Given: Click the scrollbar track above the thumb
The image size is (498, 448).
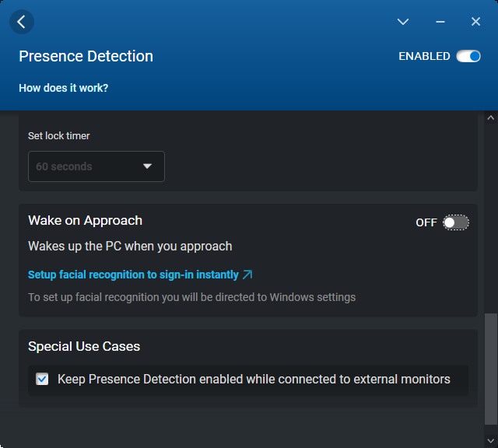Looking at the screenshot, I should pos(490,218).
